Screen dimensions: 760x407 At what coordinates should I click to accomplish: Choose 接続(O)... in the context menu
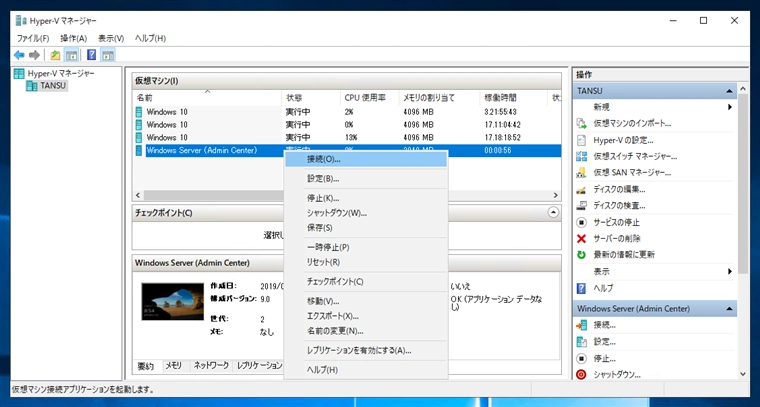pyautogui.click(x=366, y=159)
